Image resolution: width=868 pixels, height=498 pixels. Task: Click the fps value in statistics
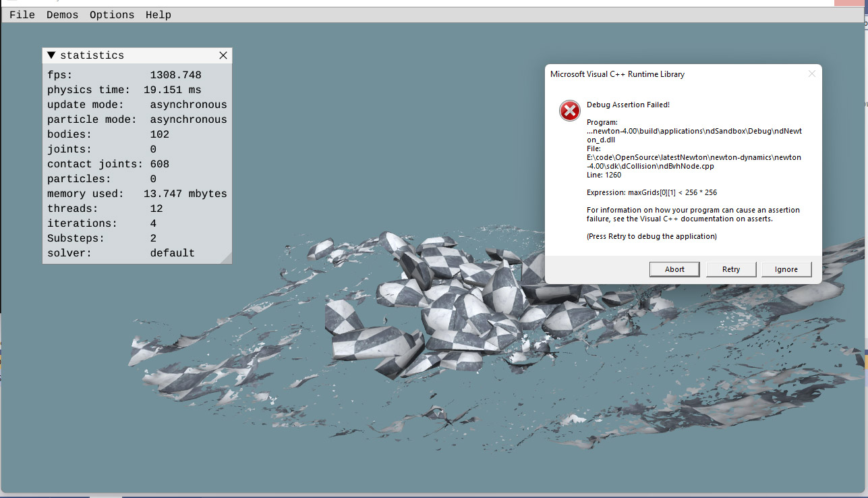tap(175, 75)
